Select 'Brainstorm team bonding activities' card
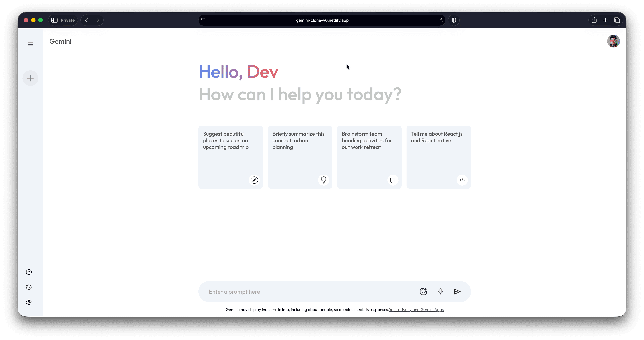The image size is (644, 340). (x=369, y=157)
